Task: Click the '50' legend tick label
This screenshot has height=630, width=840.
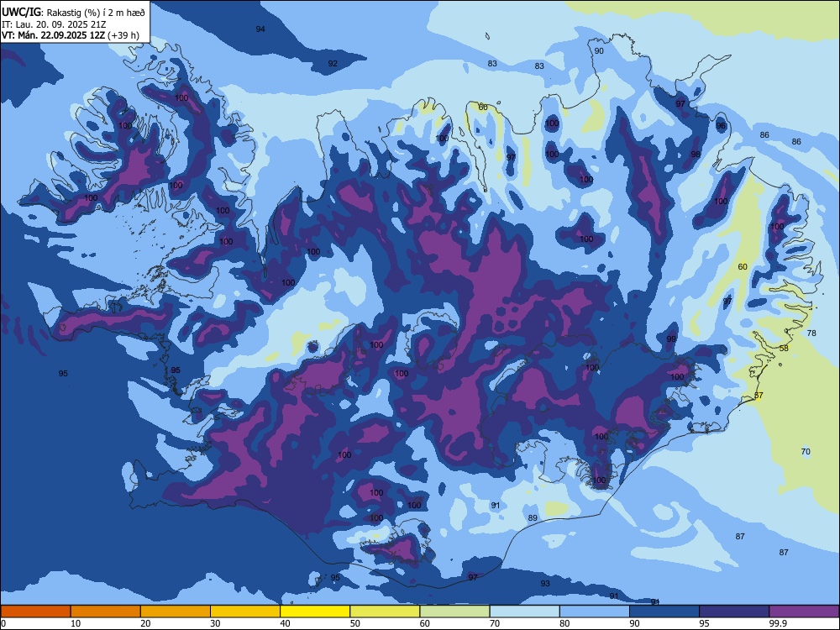Action: coord(355,623)
